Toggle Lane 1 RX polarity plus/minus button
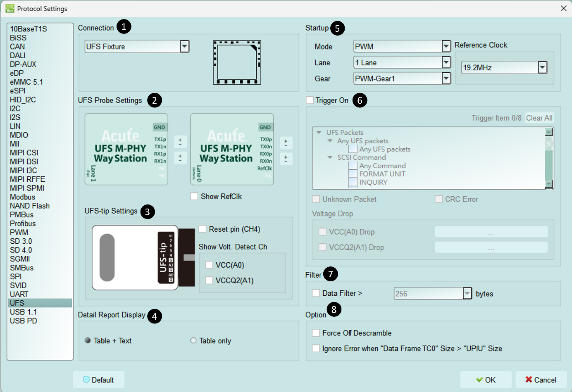Screen dimensions: 572x392 pos(180,157)
